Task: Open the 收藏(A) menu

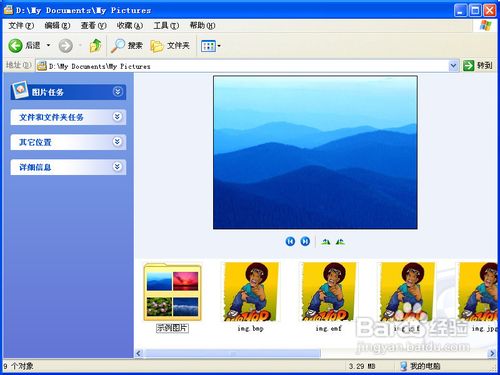Action: [x=130, y=25]
